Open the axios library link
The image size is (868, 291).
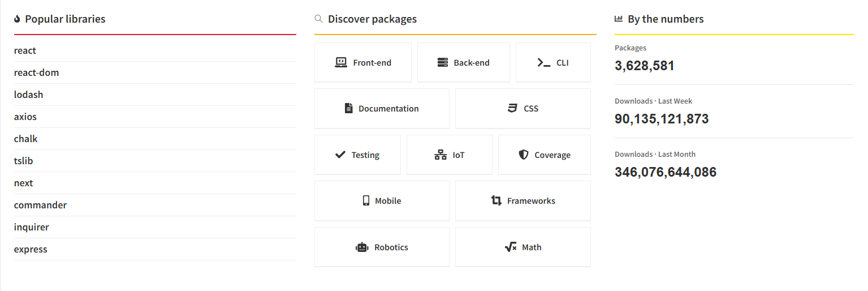point(25,117)
